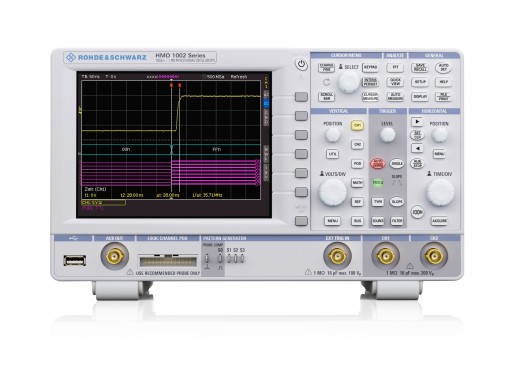Screen dimensions: 520x380
Task: Tap the SCROLL BAR button
Action: tap(326, 97)
